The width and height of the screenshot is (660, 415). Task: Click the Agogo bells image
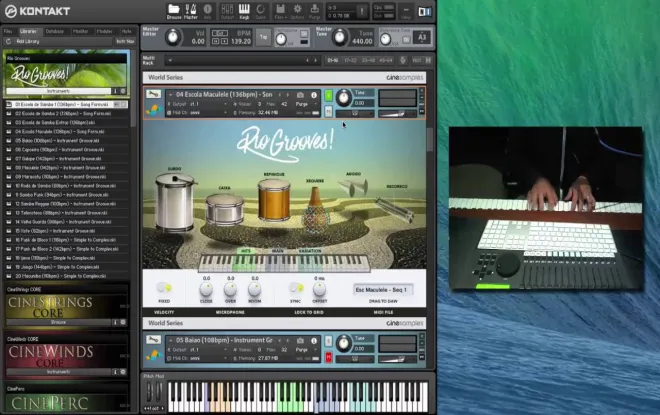[353, 187]
